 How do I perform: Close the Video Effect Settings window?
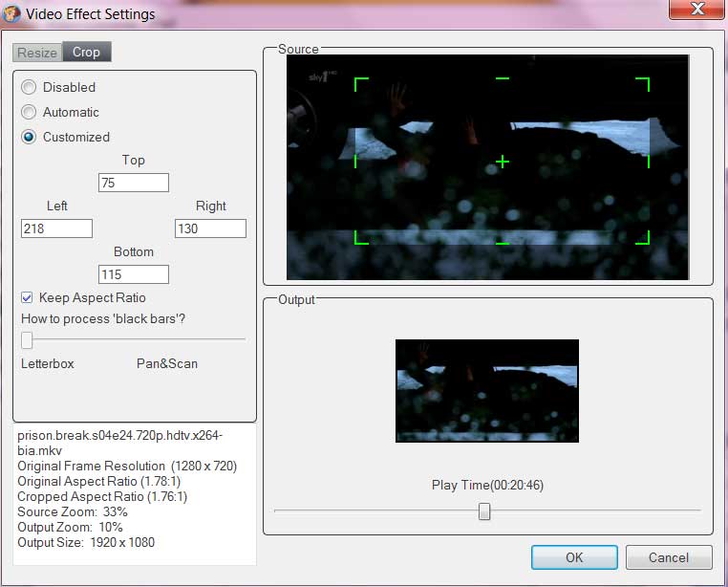point(696,9)
